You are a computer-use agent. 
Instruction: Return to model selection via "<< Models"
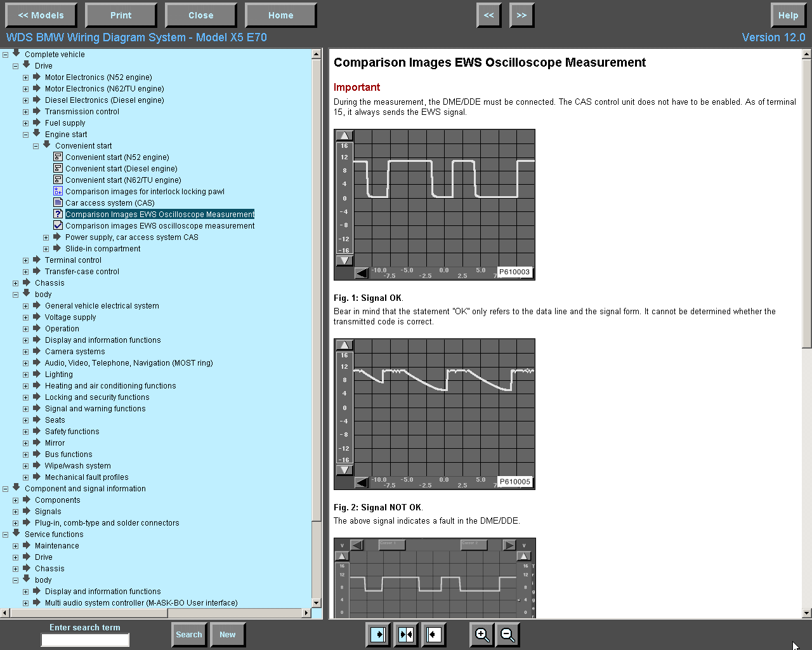41,15
